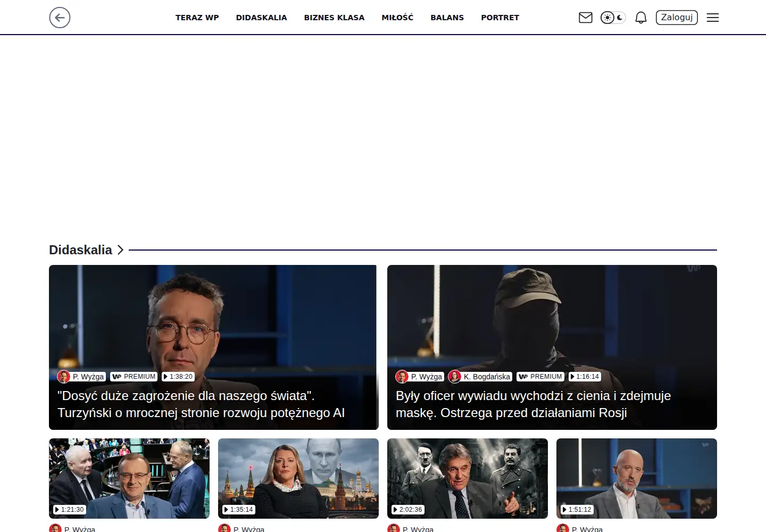Screen dimensions: 766x532
Task: Open the hamburger menu
Action: [713, 18]
